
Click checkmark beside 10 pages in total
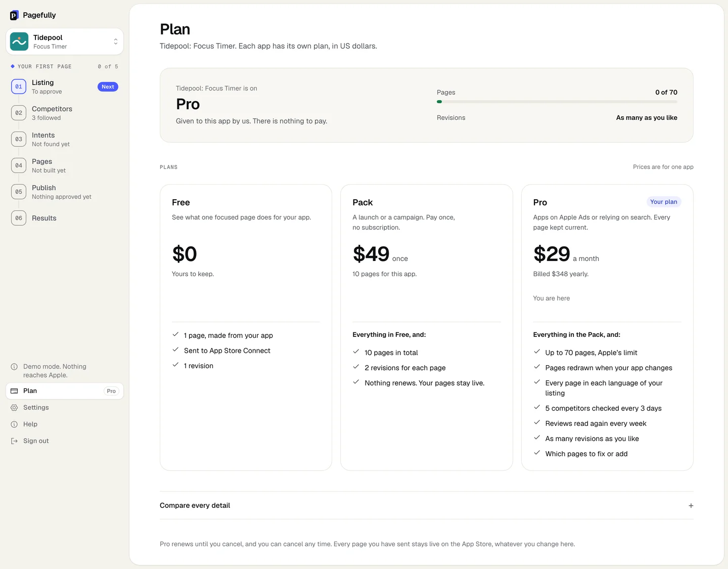pyautogui.click(x=356, y=352)
